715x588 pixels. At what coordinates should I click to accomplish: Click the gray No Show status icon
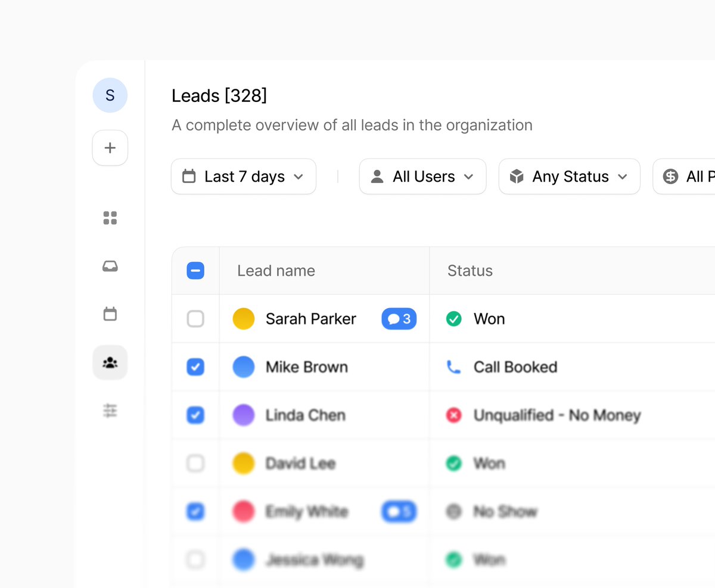[x=454, y=511]
